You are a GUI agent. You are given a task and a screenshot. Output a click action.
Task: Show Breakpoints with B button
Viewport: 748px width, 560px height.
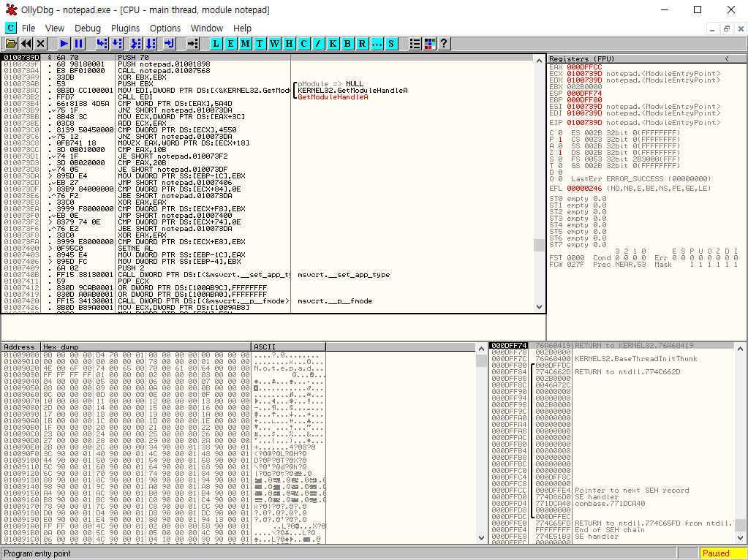click(x=347, y=44)
